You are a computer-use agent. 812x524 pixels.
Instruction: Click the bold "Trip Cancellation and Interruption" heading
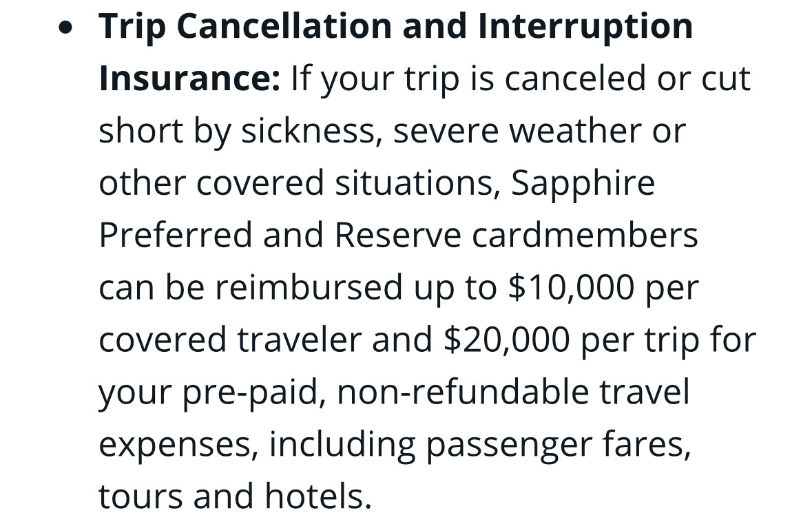pos(396,27)
